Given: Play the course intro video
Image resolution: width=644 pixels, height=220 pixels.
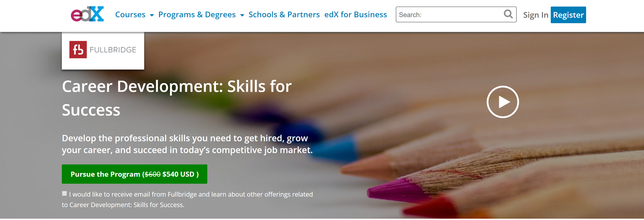Looking at the screenshot, I should coord(502,102).
